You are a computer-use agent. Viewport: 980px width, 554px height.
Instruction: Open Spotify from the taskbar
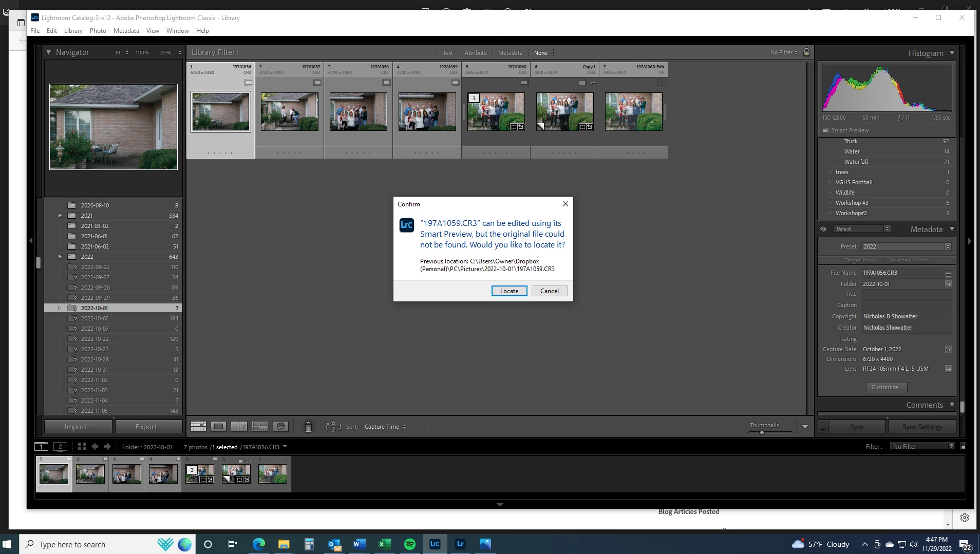click(409, 544)
